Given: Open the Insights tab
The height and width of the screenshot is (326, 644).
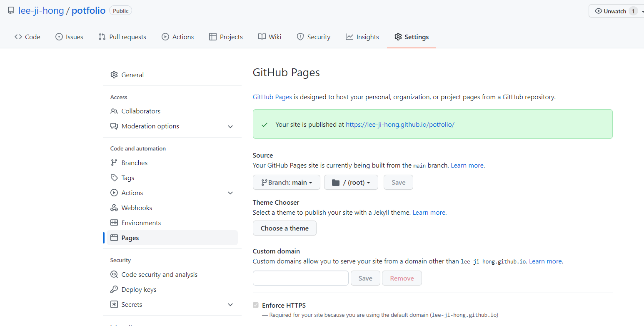Looking at the screenshot, I should coord(362,37).
